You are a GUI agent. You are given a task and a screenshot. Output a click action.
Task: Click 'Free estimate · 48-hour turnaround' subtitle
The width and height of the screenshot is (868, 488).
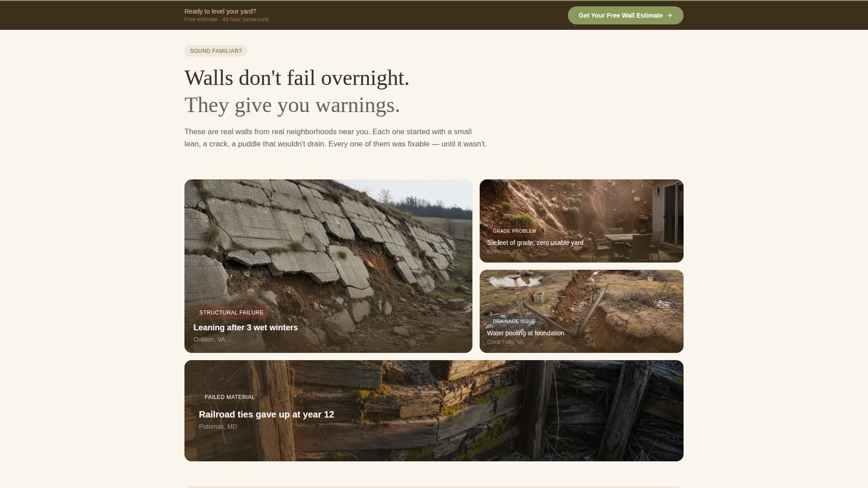point(226,19)
